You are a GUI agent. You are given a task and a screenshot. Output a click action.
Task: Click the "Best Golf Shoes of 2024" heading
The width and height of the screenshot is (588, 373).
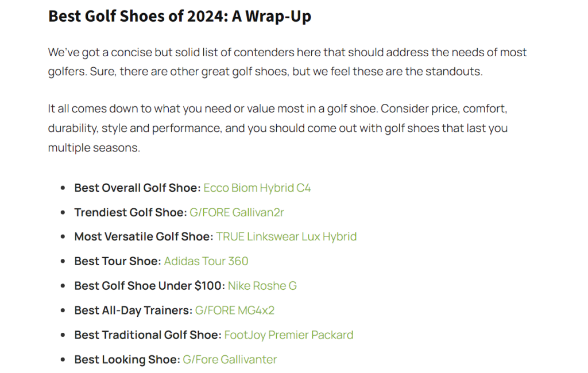(180, 16)
